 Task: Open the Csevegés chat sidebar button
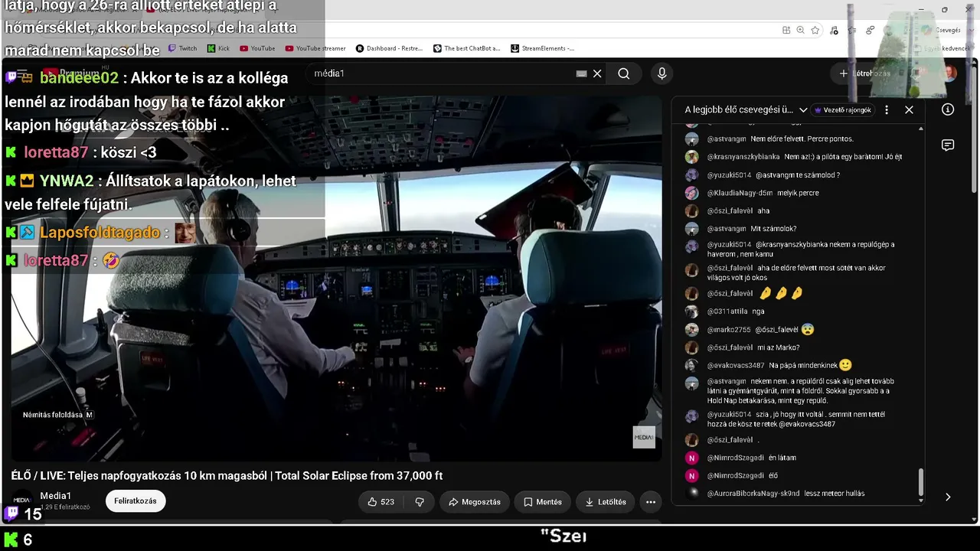pos(941,30)
